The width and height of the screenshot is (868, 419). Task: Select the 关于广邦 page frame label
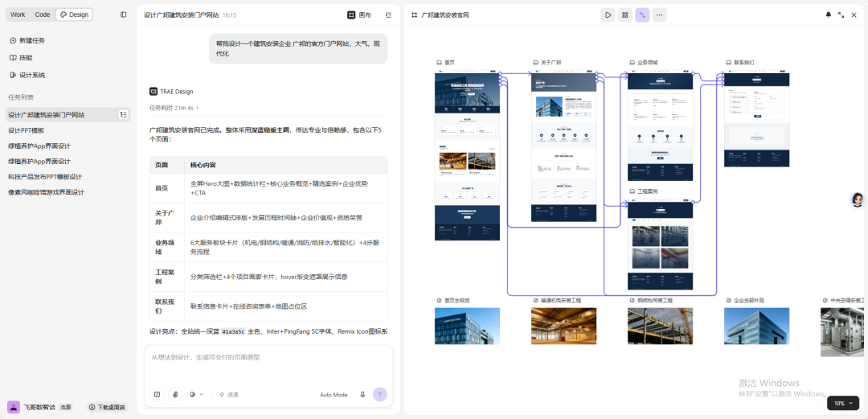pyautogui.click(x=547, y=63)
